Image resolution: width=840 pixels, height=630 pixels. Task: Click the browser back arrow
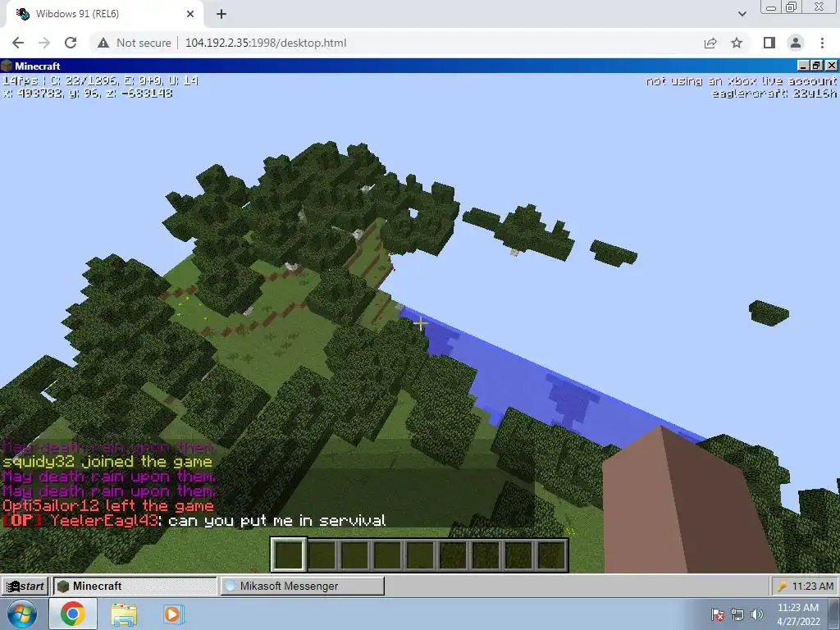coord(18,43)
